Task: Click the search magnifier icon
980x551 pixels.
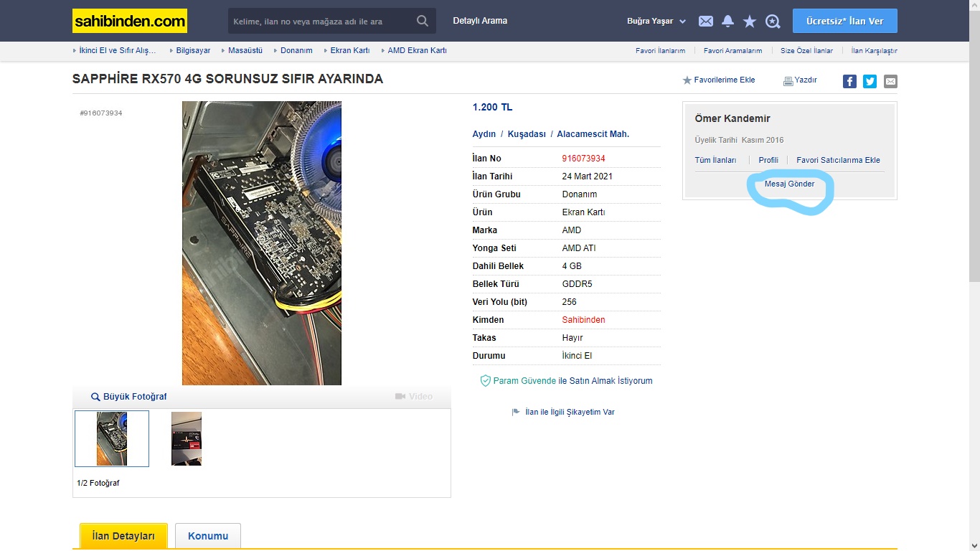Action: tap(423, 21)
